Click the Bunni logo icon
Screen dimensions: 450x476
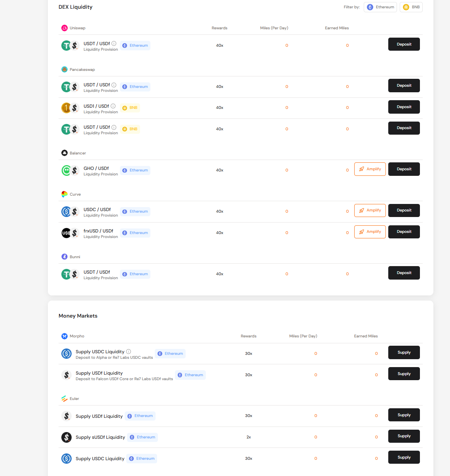click(x=65, y=257)
